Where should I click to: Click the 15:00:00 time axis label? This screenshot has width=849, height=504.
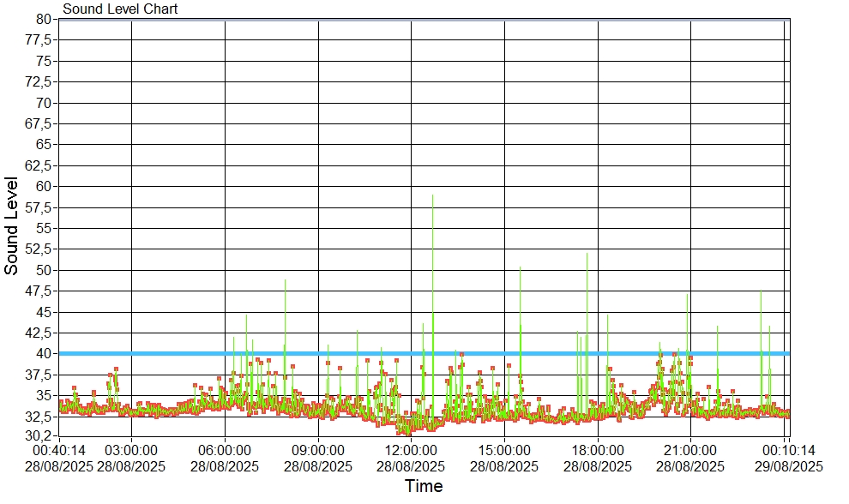[x=504, y=450]
